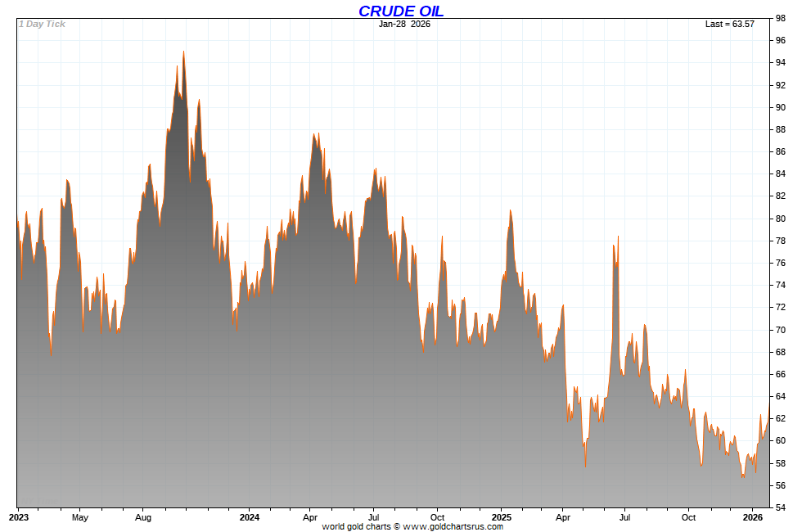Click the Oct label between 2025 and 2026
The image size is (802, 532).
tap(688, 517)
